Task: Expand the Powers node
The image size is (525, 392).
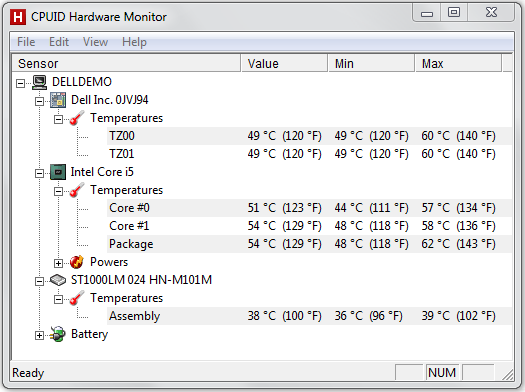Action: point(58,263)
